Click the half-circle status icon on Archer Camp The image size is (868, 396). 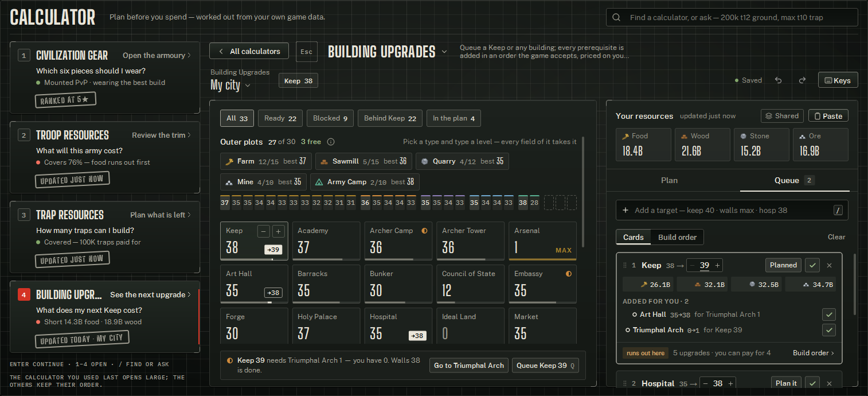(425, 231)
